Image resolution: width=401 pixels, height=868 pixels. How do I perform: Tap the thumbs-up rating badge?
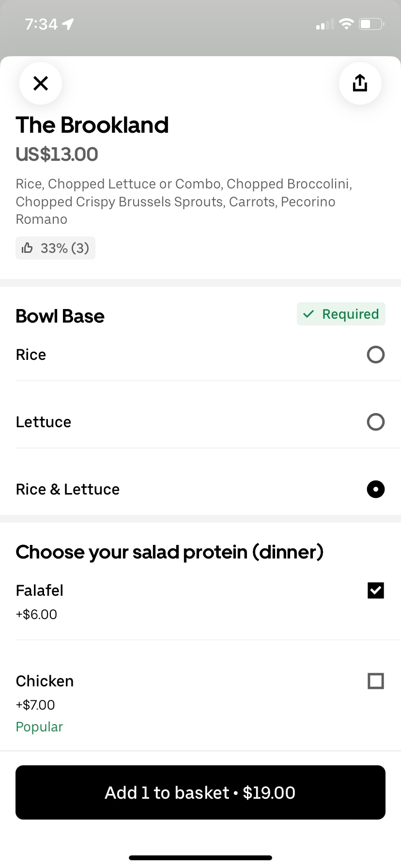pos(55,248)
